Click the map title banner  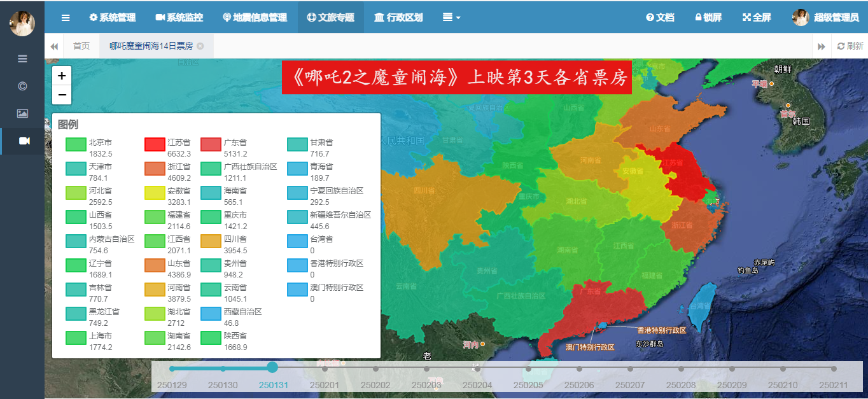click(457, 77)
